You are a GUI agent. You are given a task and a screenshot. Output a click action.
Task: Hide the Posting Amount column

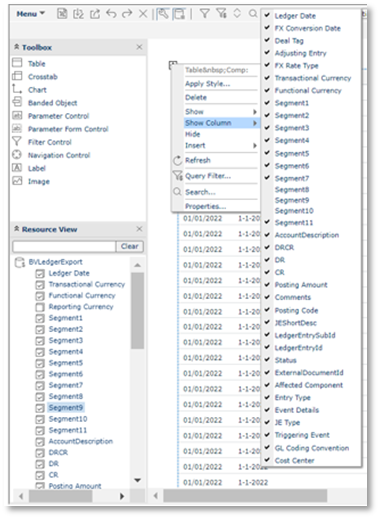301,285
